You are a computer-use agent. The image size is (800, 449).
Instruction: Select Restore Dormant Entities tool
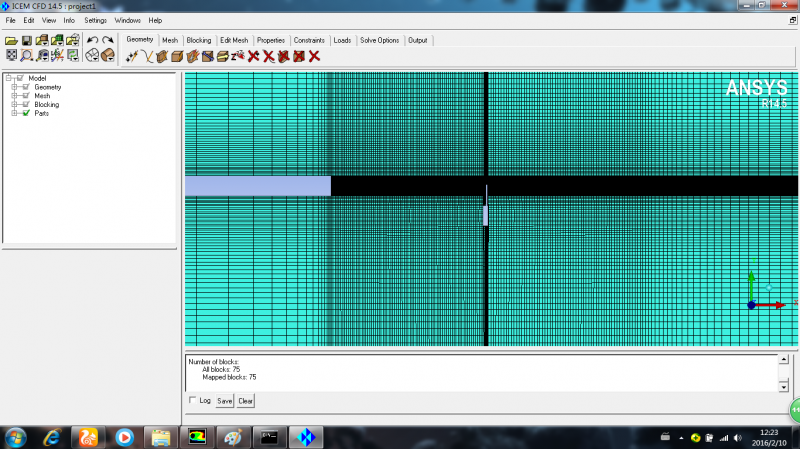(238, 56)
